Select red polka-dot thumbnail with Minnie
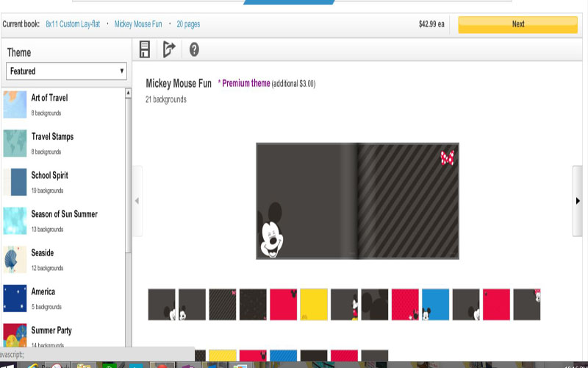This screenshot has height=368, width=588. point(405,305)
